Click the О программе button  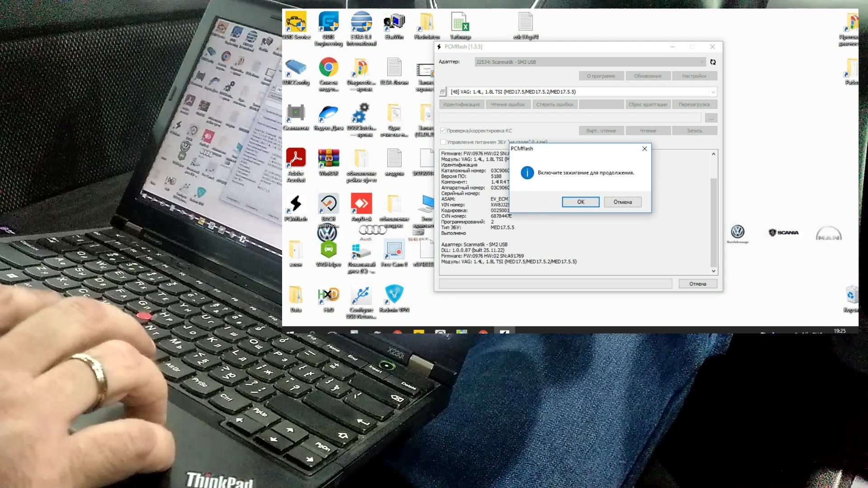pos(601,76)
